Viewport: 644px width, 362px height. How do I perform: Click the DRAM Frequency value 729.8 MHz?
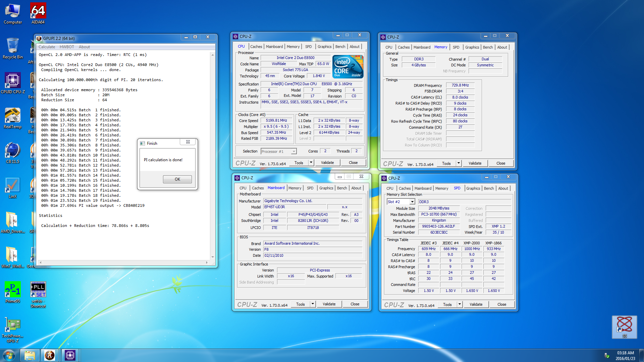click(x=460, y=85)
